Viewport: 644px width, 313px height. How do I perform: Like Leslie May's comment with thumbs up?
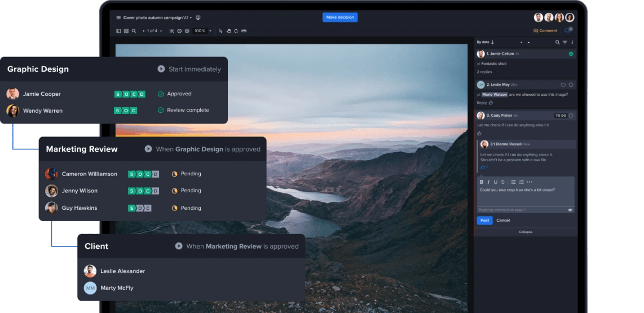(491, 103)
